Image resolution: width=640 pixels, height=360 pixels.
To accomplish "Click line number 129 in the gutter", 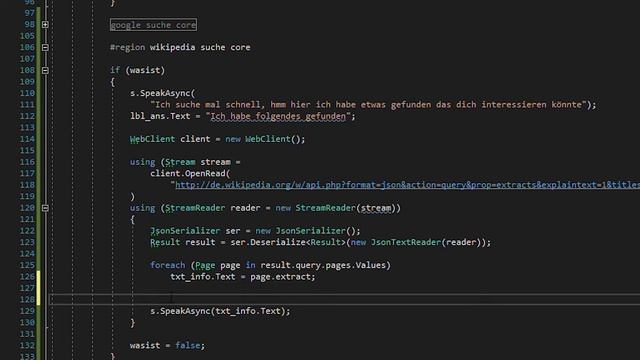I will click(x=27, y=311).
